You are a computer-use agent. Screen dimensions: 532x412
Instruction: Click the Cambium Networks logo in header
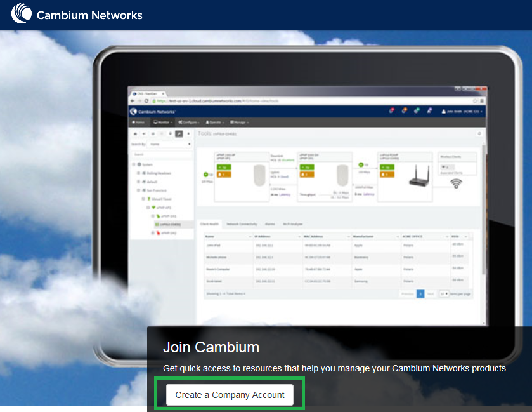[x=77, y=15]
